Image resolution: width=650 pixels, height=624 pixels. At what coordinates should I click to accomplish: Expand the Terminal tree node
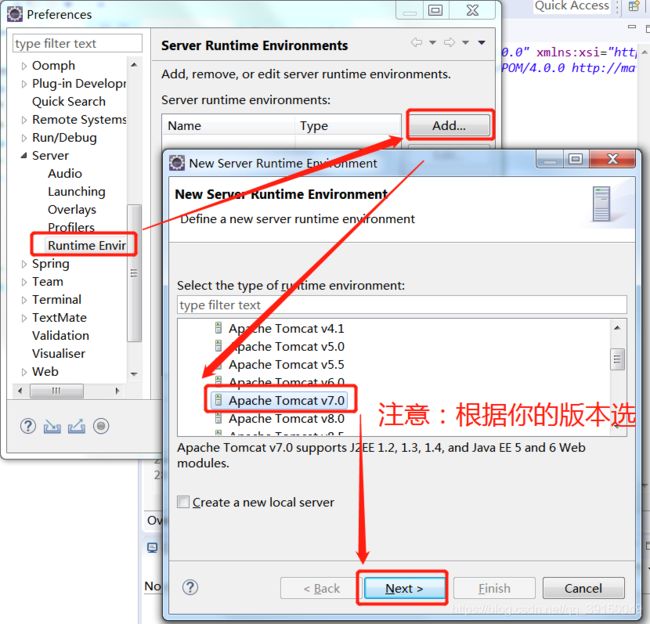[x=24, y=300]
